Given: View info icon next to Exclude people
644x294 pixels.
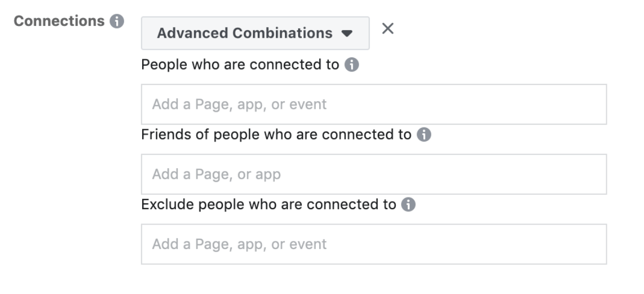Looking at the screenshot, I should tap(408, 205).
